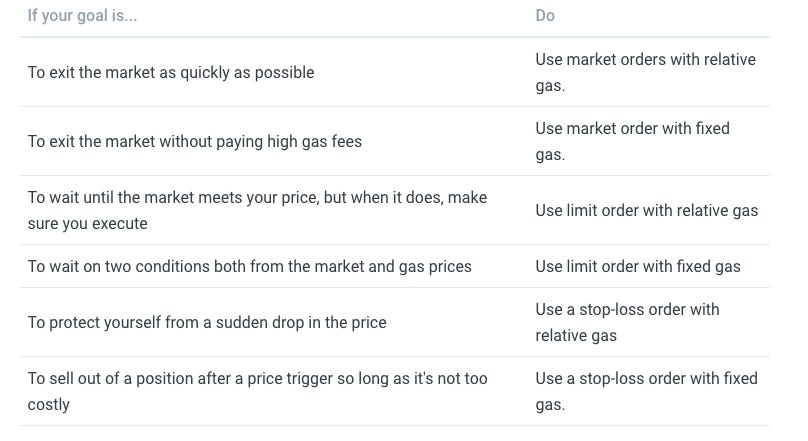Click 'Use market orders with relative gas.' cell
The width and height of the screenshot is (808, 441).
(x=645, y=72)
